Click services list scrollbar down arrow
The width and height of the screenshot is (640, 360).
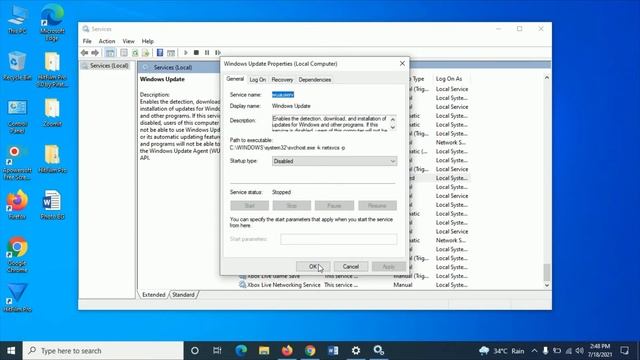coord(547,285)
